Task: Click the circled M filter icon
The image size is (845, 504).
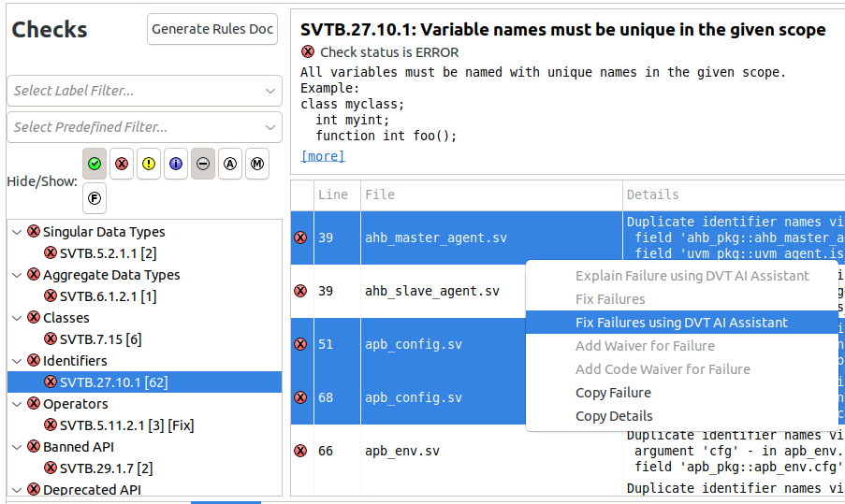Action: point(257,164)
